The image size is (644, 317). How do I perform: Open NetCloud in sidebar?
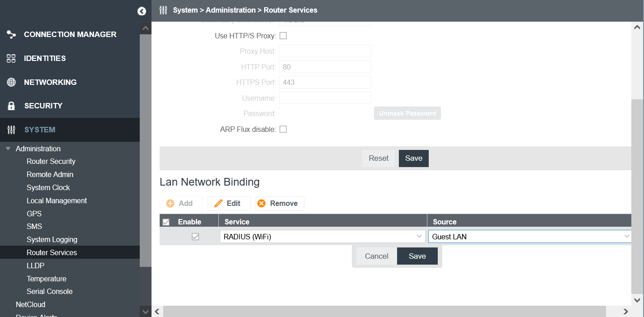click(x=31, y=304)
